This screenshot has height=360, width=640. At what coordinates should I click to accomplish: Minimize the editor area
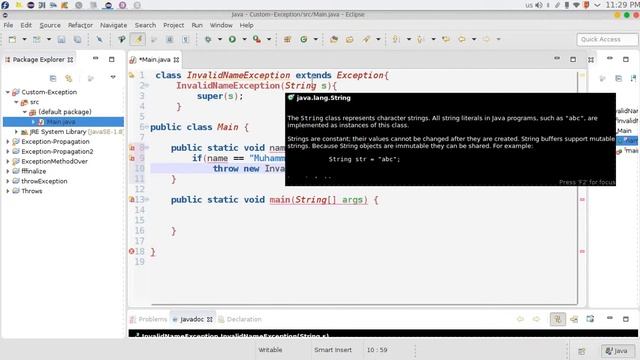pyautogui.click(x=557, y=59)
